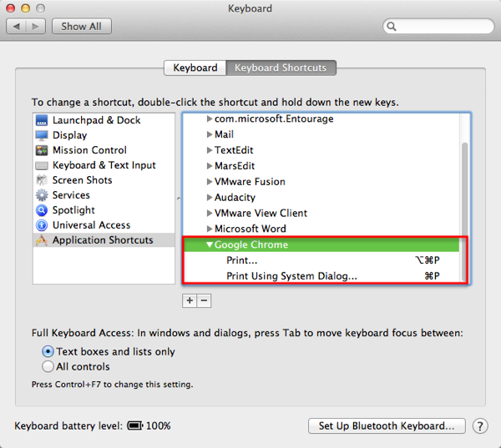Select Text boxes and lists only
This screenshot has width=501, height=448.
48,351
